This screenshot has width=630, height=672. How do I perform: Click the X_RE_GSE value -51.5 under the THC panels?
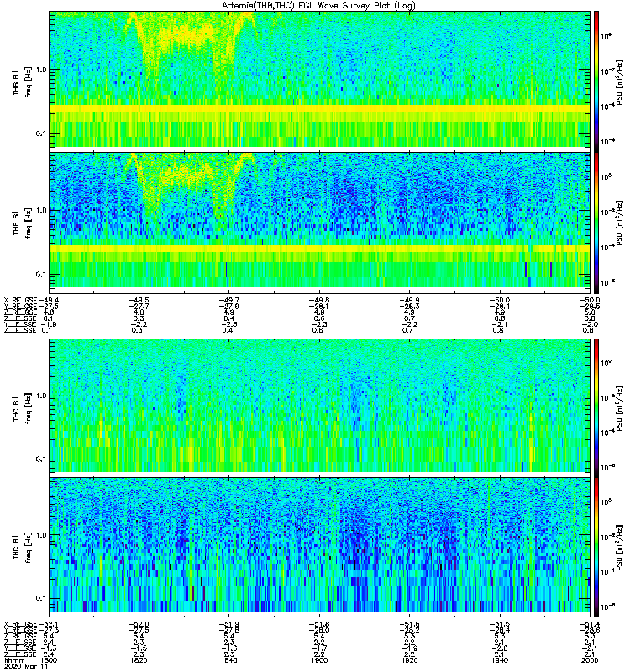499,624
